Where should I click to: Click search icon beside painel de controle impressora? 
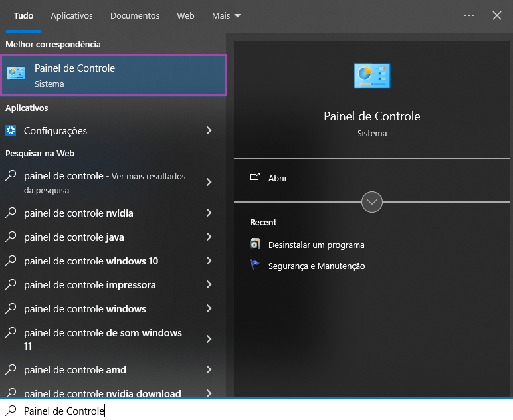pos(11,284)
